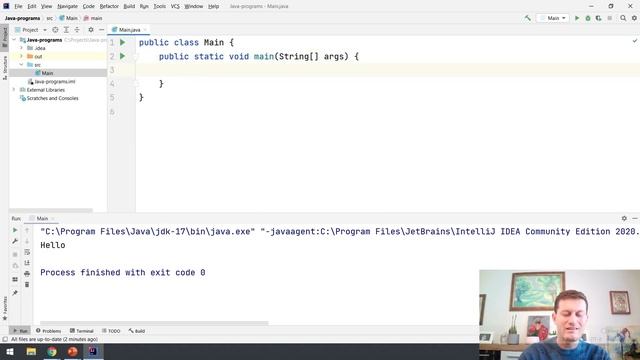Toggle code folding on the main method line
This screenshot has height=360, width=640.
click(x=136, y=56)
